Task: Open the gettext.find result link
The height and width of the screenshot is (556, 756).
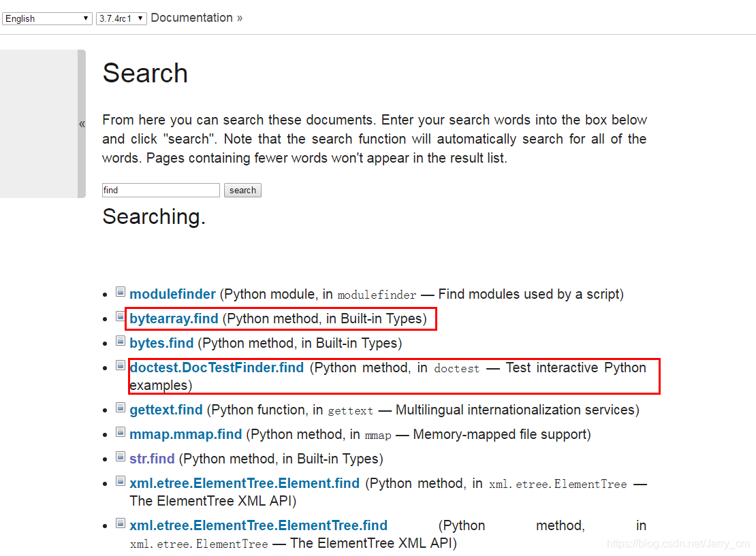Action: [166, 410]
